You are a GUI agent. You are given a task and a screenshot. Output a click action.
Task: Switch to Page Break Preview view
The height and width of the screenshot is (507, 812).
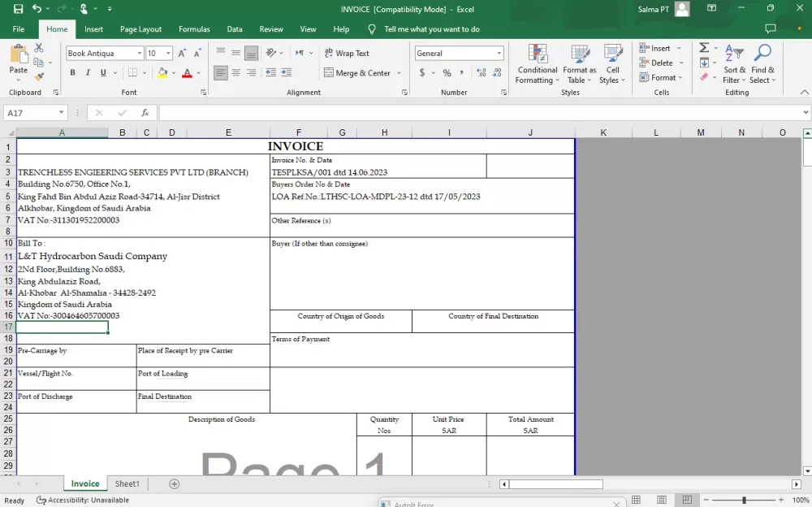pyautogui.click(x=687, y=500)
